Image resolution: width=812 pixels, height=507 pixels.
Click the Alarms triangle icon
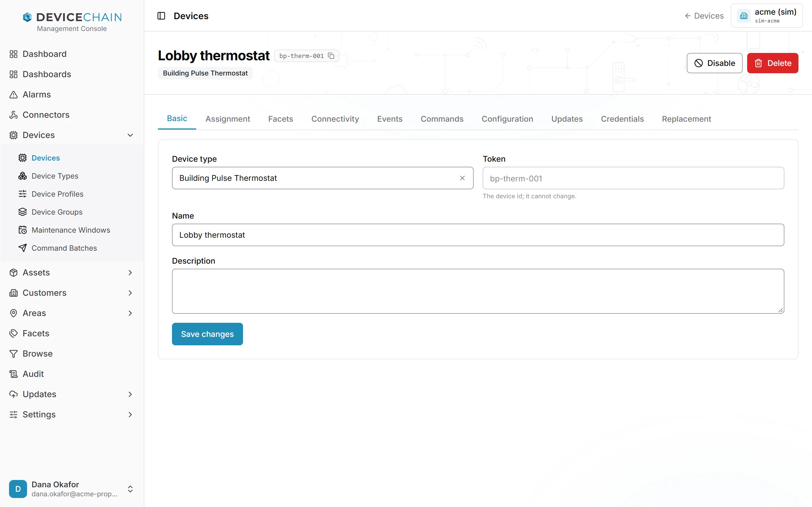(14, 95)
